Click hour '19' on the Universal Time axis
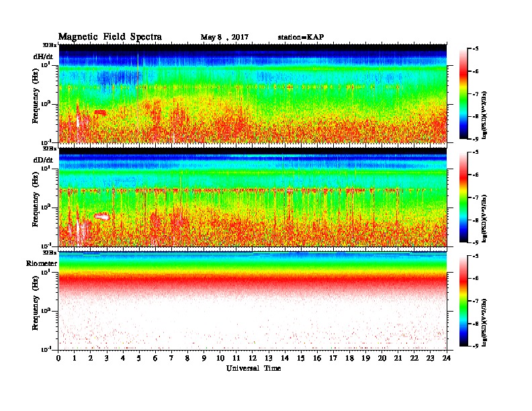This screenshot has height=411, width=532. pyautogui.click(x=365, y=358)
